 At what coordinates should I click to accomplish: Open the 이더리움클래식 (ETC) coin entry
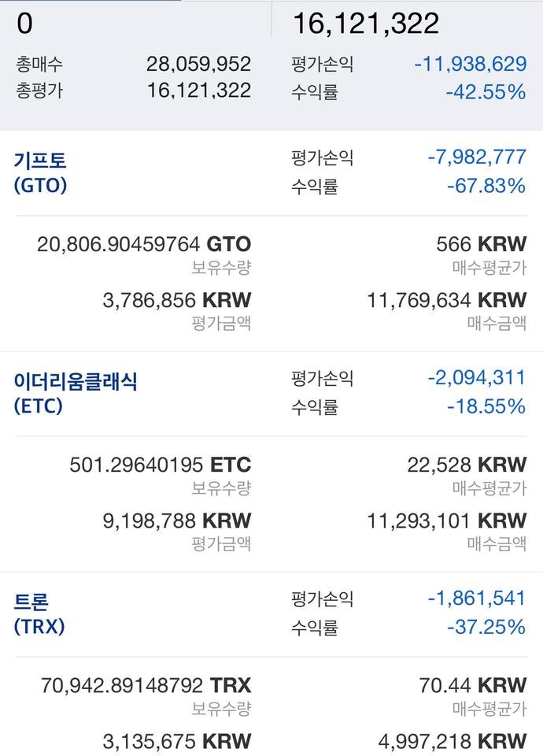click(76, 393)
